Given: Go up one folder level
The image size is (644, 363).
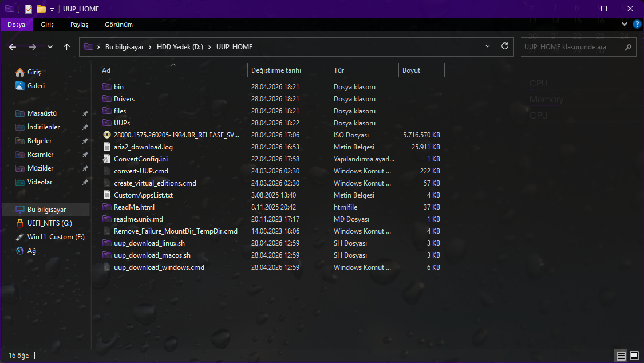Looking at the screenshot, I should (x=66, y=47).
